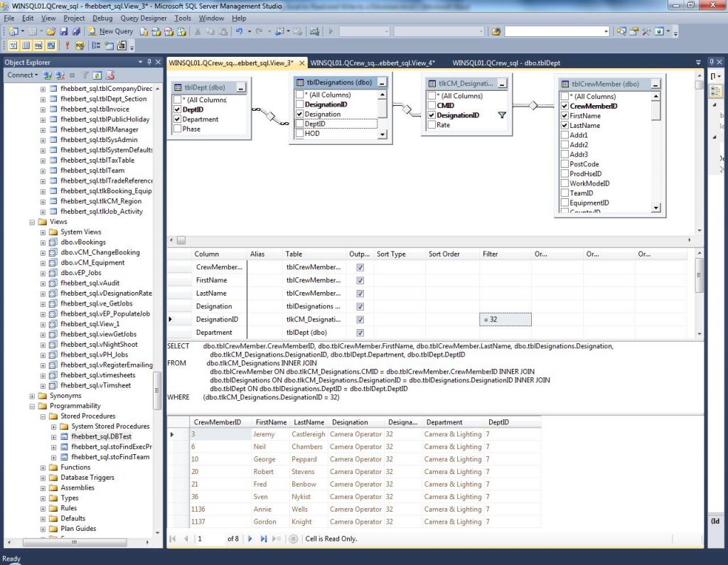Click the filter cell containing = 32
The width and height of the screenshot is (728, 565).
(x=505, y=319)
